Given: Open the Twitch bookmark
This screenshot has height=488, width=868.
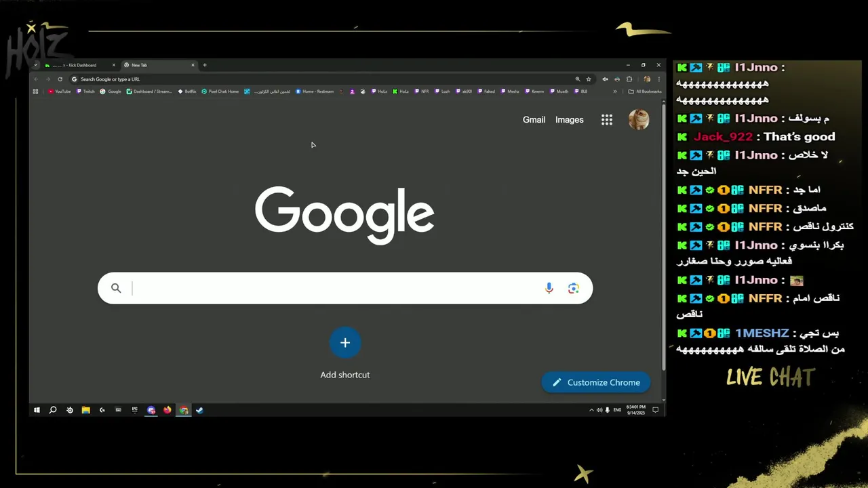Looking at the screenshot, I should (86, 91).
